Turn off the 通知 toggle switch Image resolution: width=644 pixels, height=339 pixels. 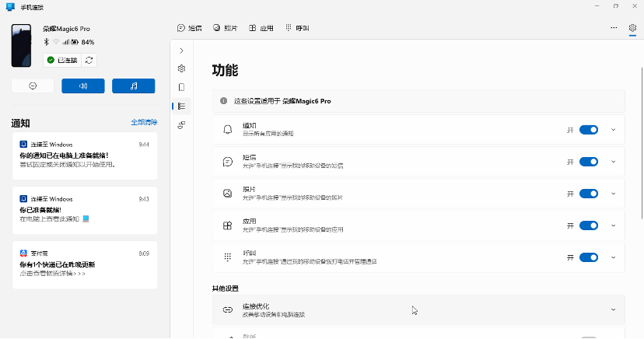pyautogui.click(x=589, y=130)
